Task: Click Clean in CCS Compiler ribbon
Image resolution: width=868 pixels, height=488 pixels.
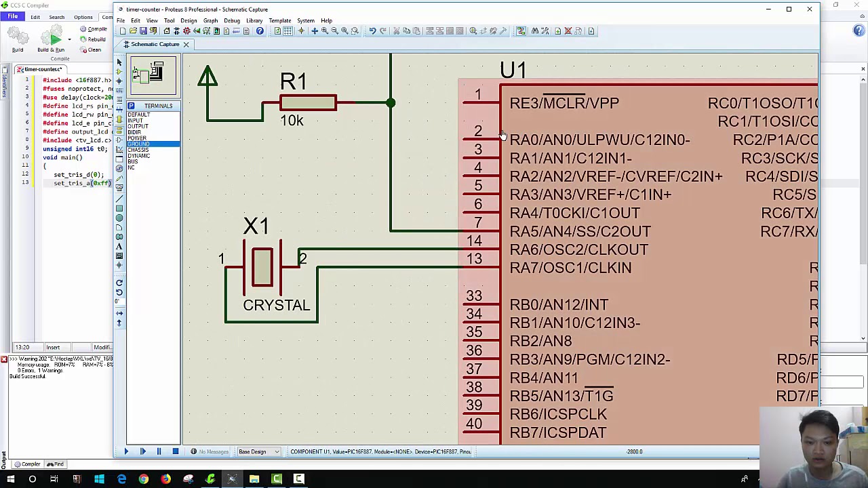Action: tap(92, 49)
